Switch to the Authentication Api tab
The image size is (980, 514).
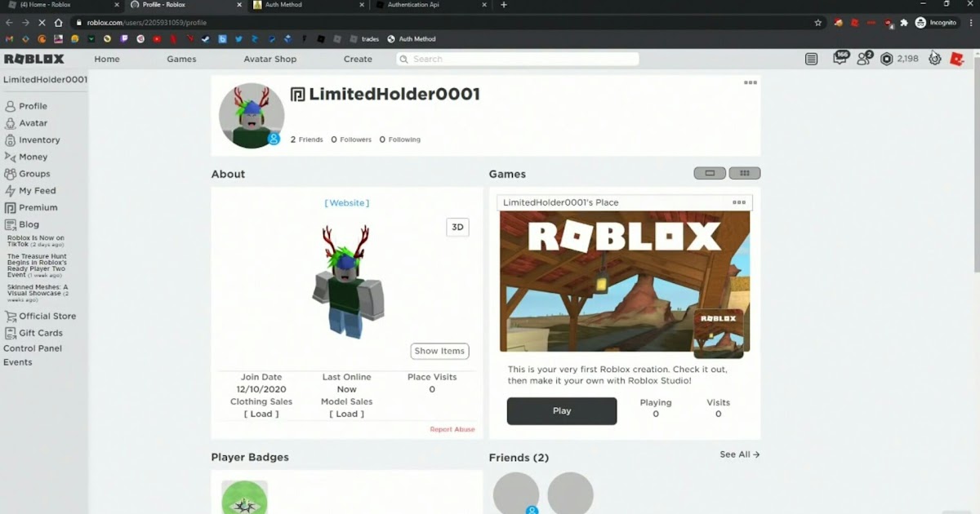point(430,5)
